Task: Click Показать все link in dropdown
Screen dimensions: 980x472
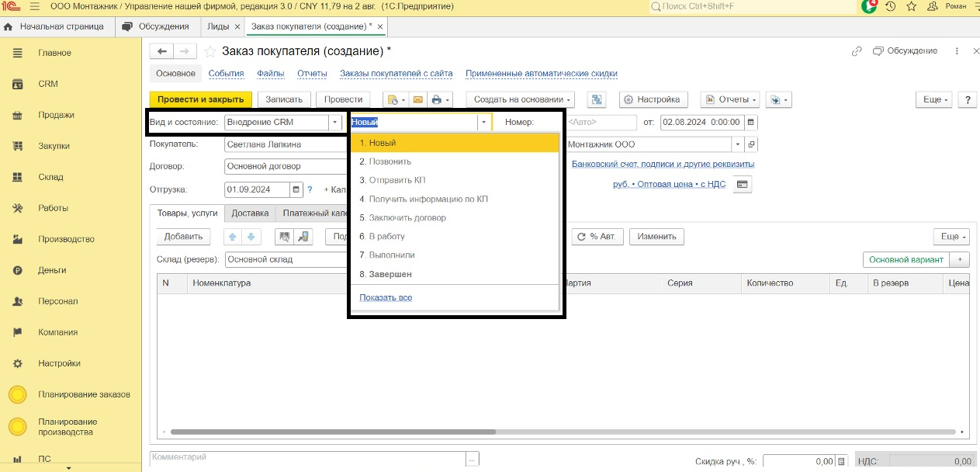Action: coord(386,297)
